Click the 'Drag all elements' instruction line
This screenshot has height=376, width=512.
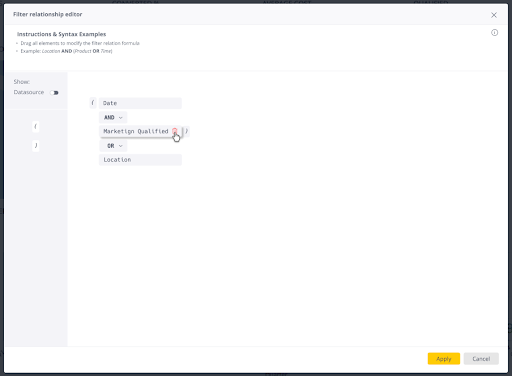(x=80, y=43)
